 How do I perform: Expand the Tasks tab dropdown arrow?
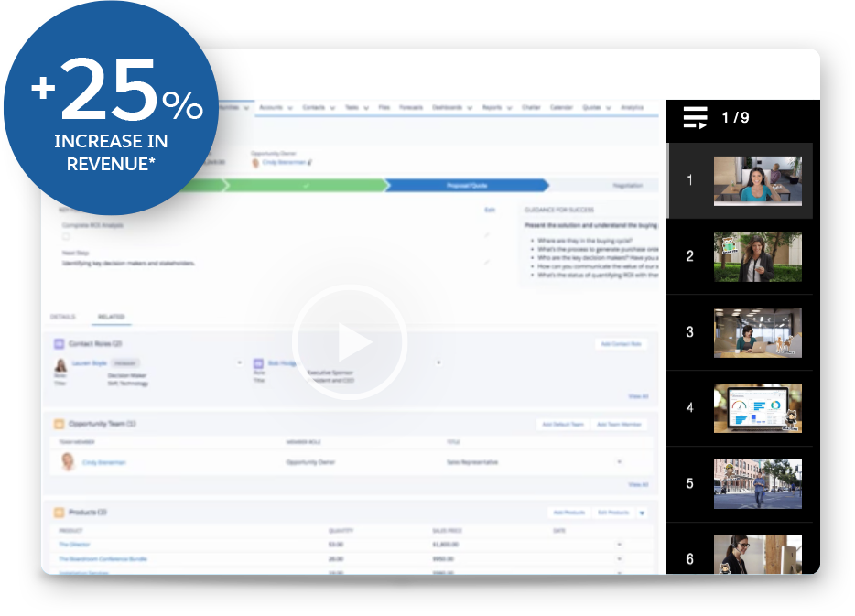(x=366, y=108)
